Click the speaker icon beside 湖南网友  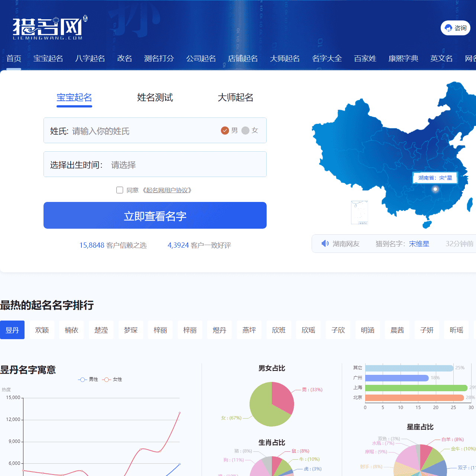pos(325,243)
